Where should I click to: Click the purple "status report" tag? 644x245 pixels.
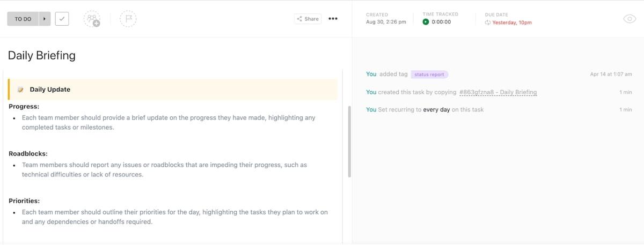click(429, 75)
